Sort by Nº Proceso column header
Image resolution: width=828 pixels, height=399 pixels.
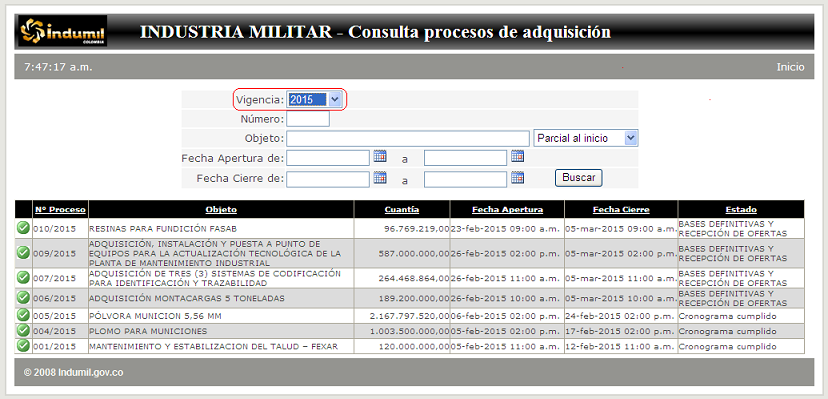coord(60,210)
